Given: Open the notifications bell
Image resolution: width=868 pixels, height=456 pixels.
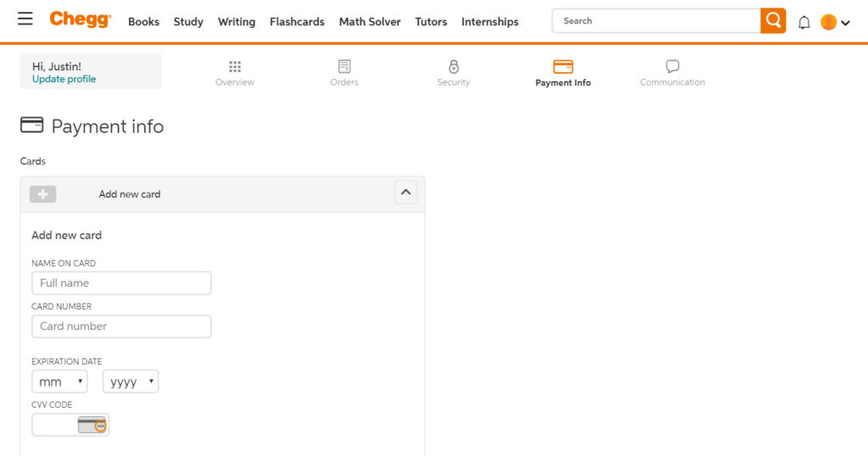Looking at the screenshot, I should [x=804, y=23].
